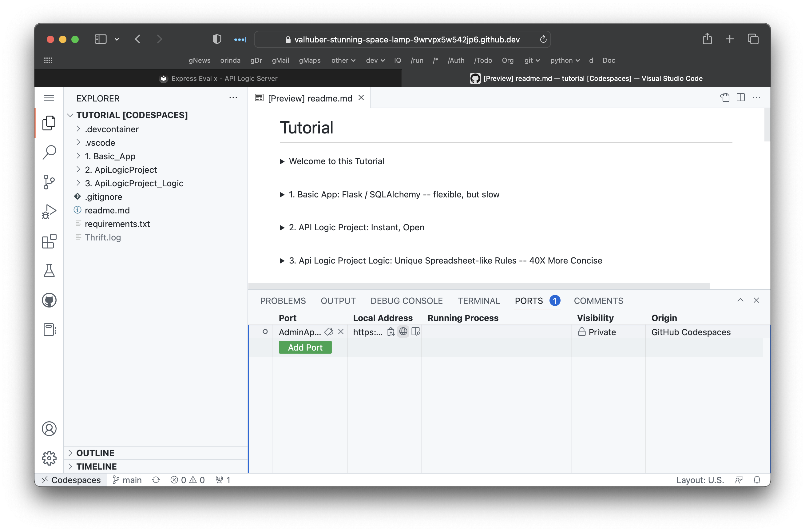This screenshot has width=805, height=532.
Task: Click the Accounts icon at bottom of sidebar
Action: [49, 427]
